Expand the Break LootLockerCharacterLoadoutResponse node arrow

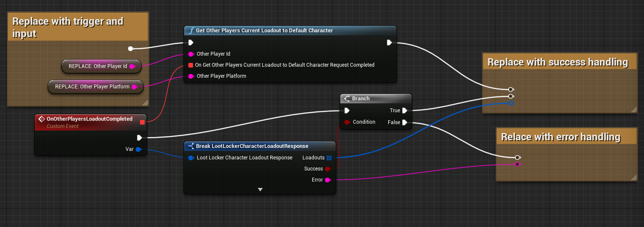coord(260,190)
